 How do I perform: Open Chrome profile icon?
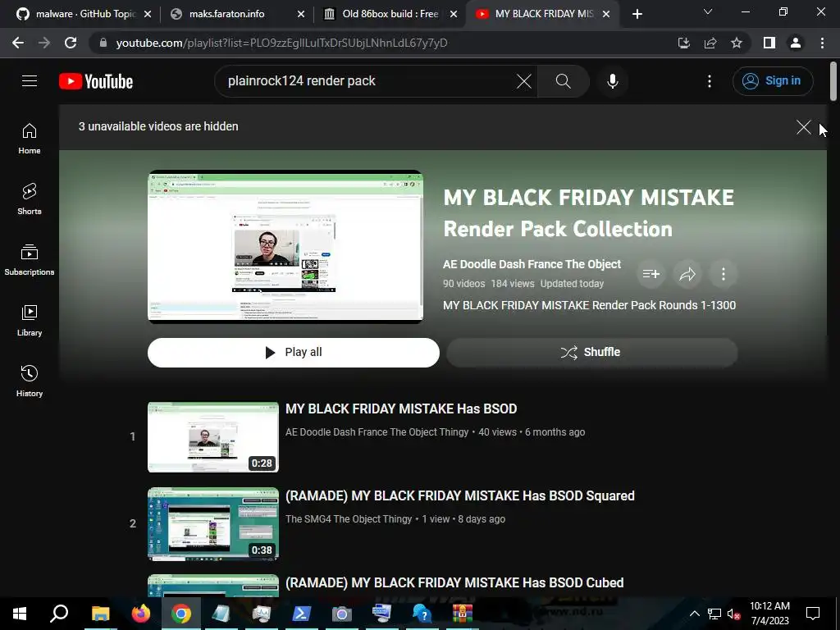point(796,43)
